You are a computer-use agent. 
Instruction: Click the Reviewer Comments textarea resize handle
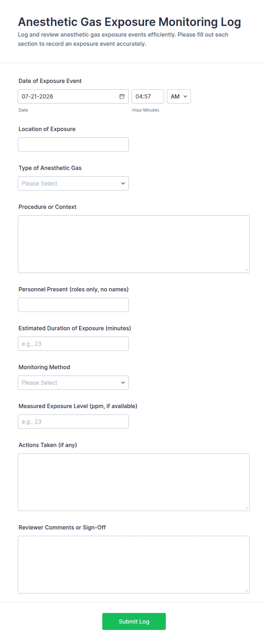point(247,590)
